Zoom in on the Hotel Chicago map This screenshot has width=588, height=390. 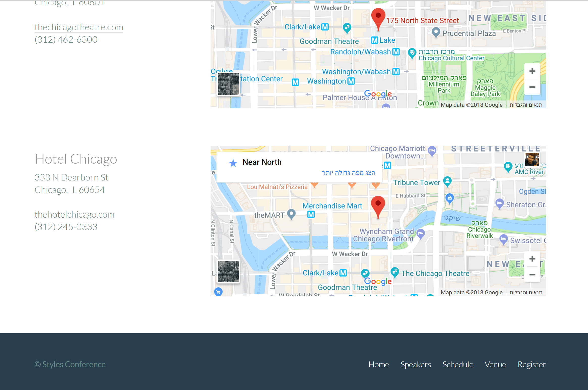tap(532, 259)
